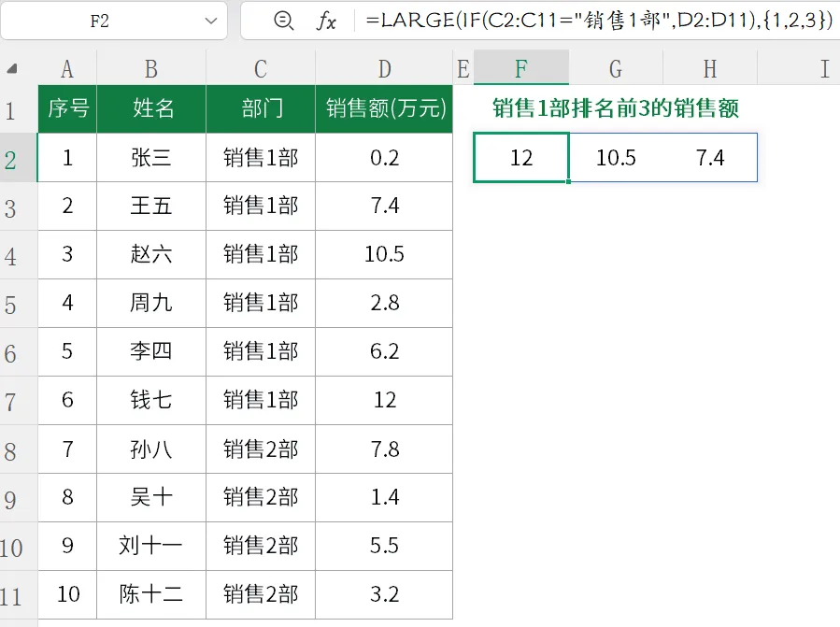Click department cell 销售1部 in 张三 row
840x627 pixels.
pyautogui.click(x=261, y=158)
